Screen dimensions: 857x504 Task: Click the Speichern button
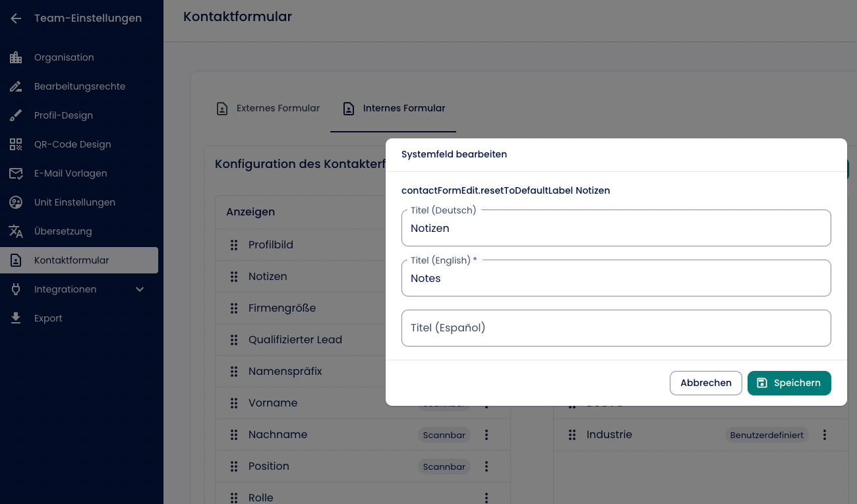(789, 383)
